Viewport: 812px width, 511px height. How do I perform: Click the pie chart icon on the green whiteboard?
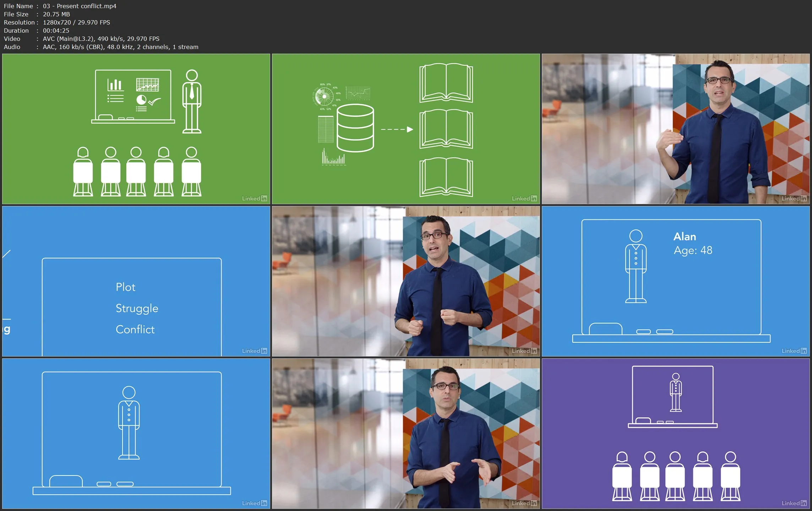coord(141,99)
